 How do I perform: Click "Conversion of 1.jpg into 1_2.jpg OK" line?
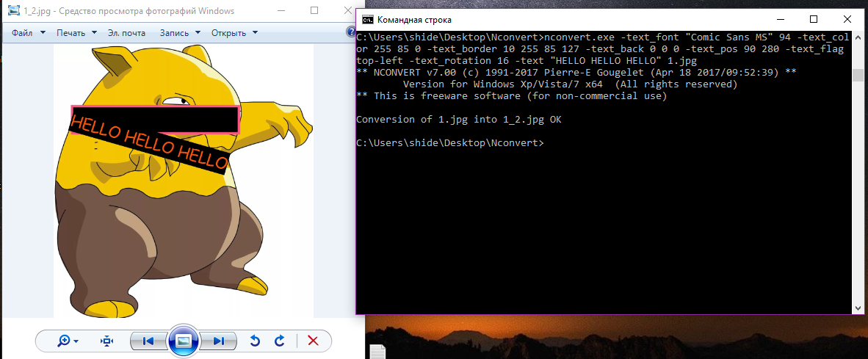click(458, 120)
